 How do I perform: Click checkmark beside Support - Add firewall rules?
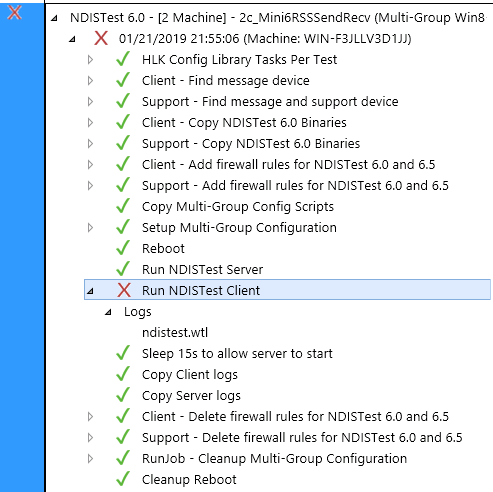click(123, 185)
